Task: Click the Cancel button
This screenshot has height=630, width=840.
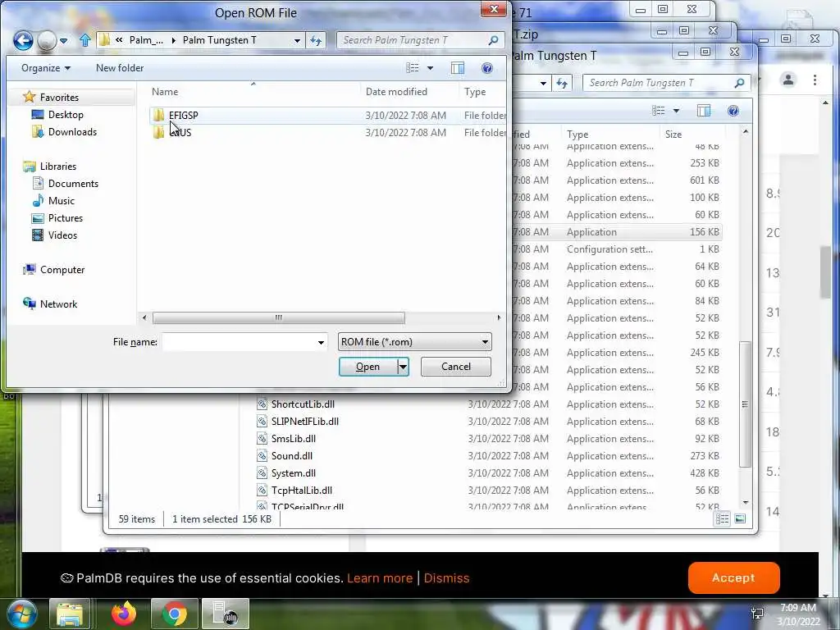Action: coord(456,367)
